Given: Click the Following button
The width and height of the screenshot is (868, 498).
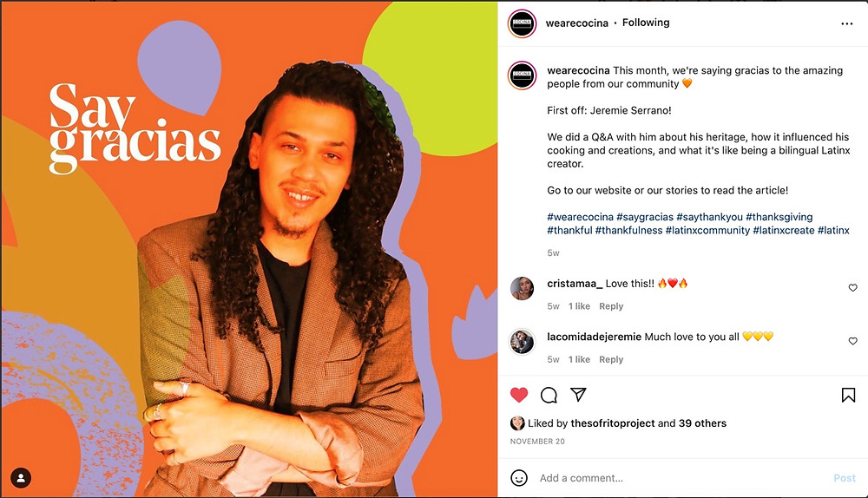Looking at the screenshot, I should coord(646,23).
